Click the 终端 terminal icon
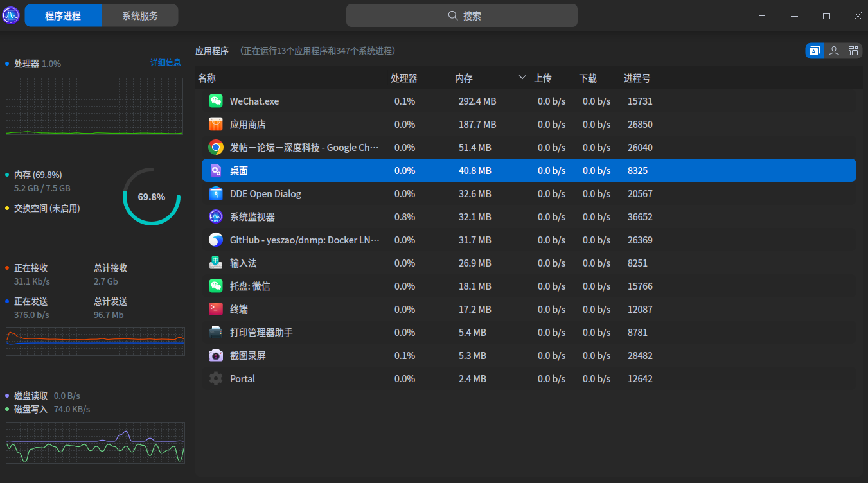This screenshot has width=868, height=483. [216, 309]
